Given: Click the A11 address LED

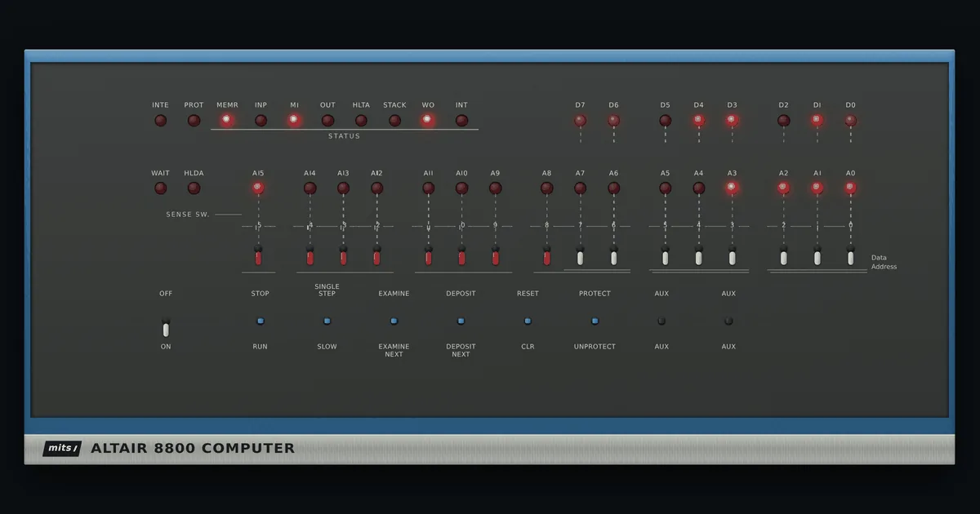Looking at the screenshot, I should 428,188.
